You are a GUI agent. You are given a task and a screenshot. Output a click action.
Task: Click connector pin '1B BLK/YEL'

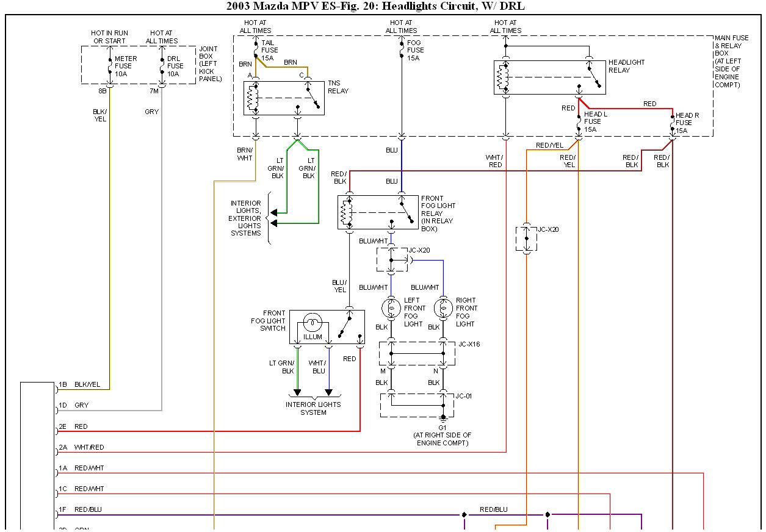pos(79,384)
